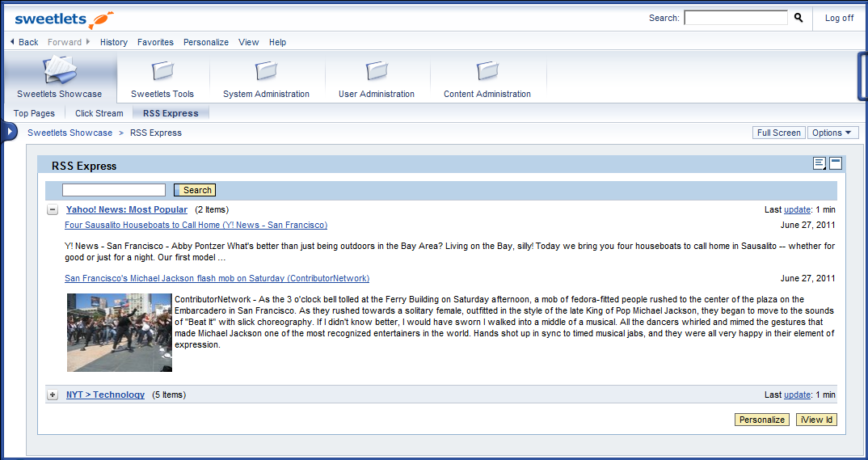Minimize the RSS Express tray icon
The height and width of the screenshot is (460, 868).
click(836, 163)
